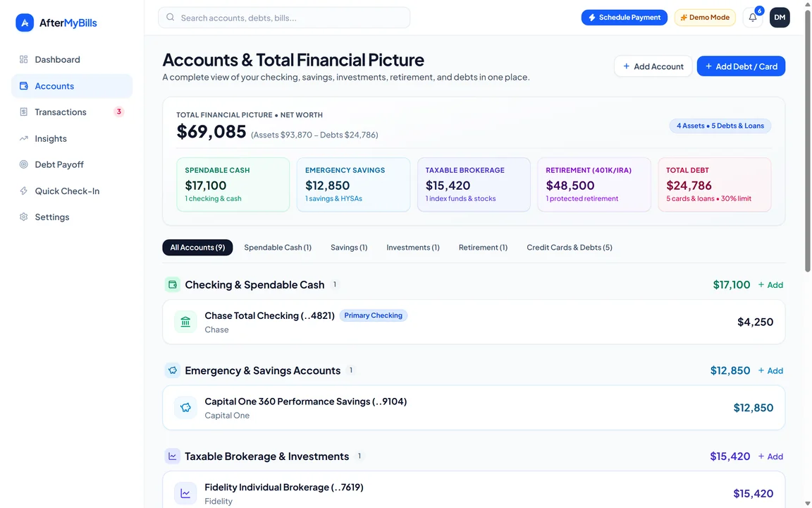Image resolution: width=812 pixels, height=508 pixels.
Task: Click the $4,250 Chase balance
Action: point(755,322)
